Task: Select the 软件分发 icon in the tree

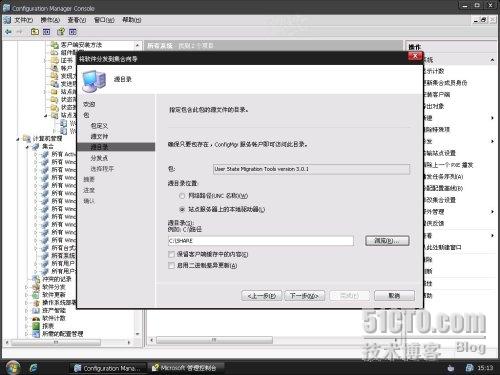Action: [36, 287]
